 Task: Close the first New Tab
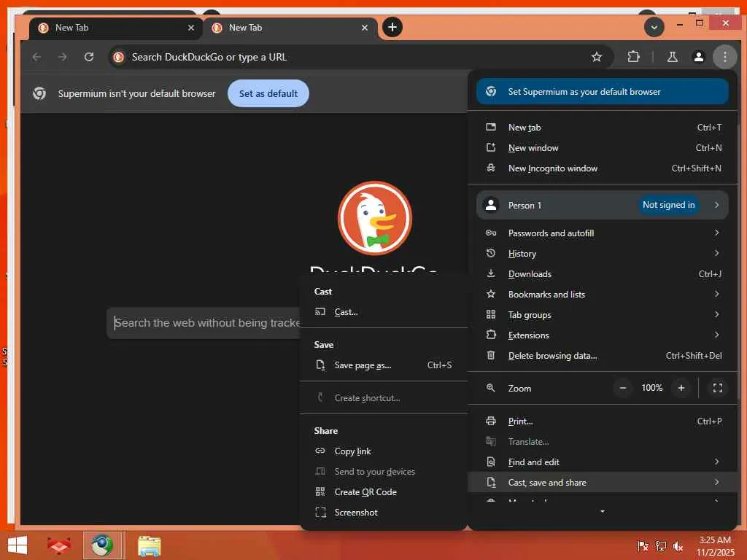coord(191,28)
